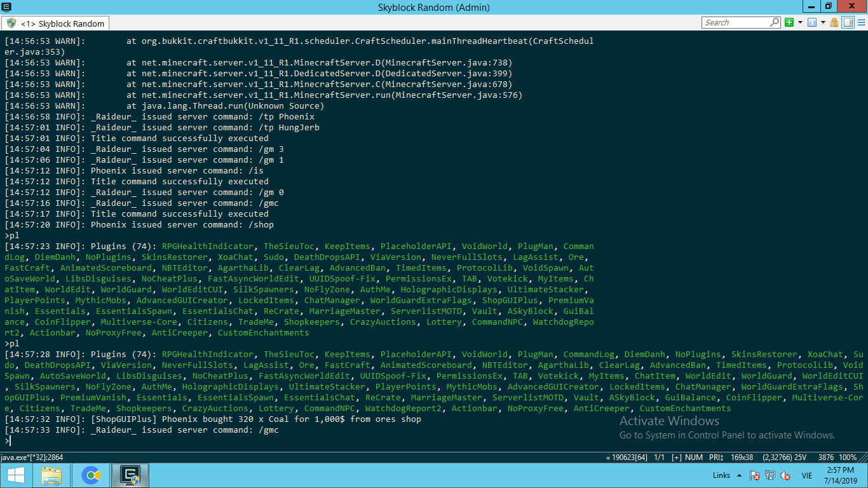Viewport: 868px width, 488px height.
Task: Open the ConEmu system menu icon in title bar
Action: 6,6
